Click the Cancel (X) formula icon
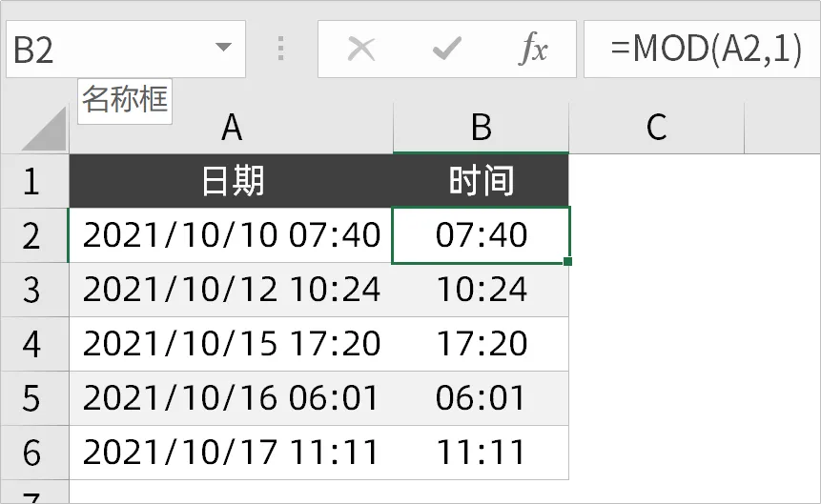821x504 pixels. click(361, 50)
